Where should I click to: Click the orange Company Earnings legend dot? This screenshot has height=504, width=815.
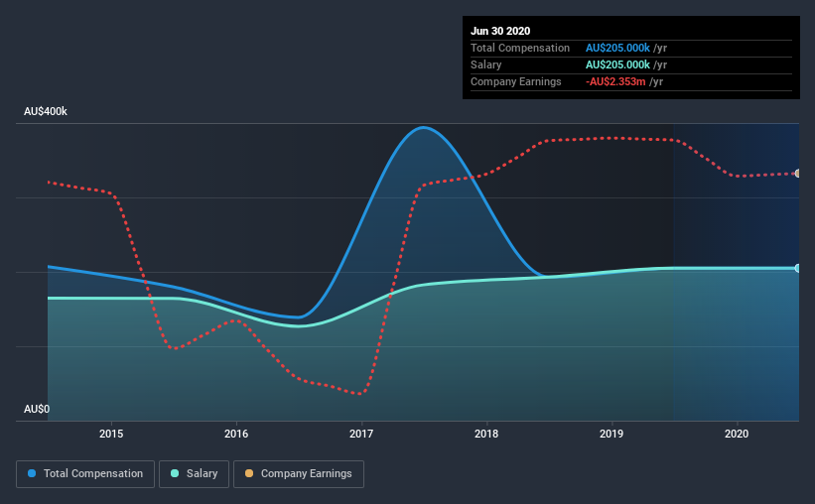point(249,473)
